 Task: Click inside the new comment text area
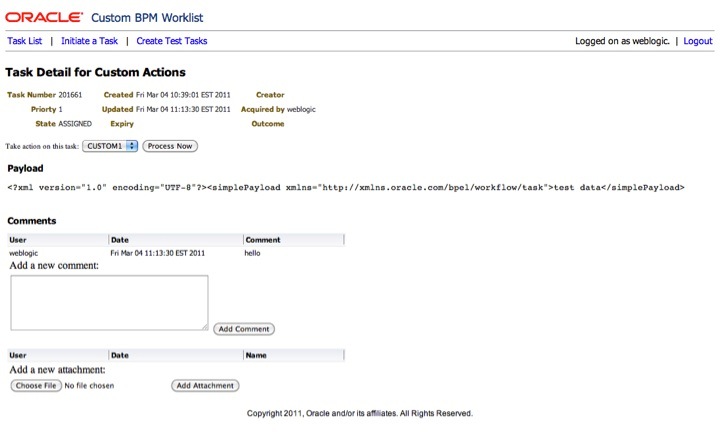click(108, 302)
